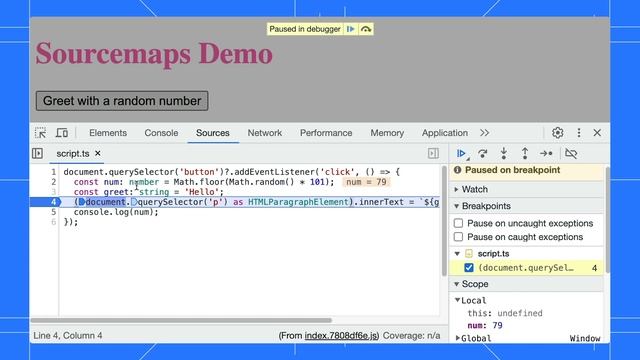The image size is (640, 360).
Task: Show more DevTools tabs via chevrons
Action: [484, 133]
